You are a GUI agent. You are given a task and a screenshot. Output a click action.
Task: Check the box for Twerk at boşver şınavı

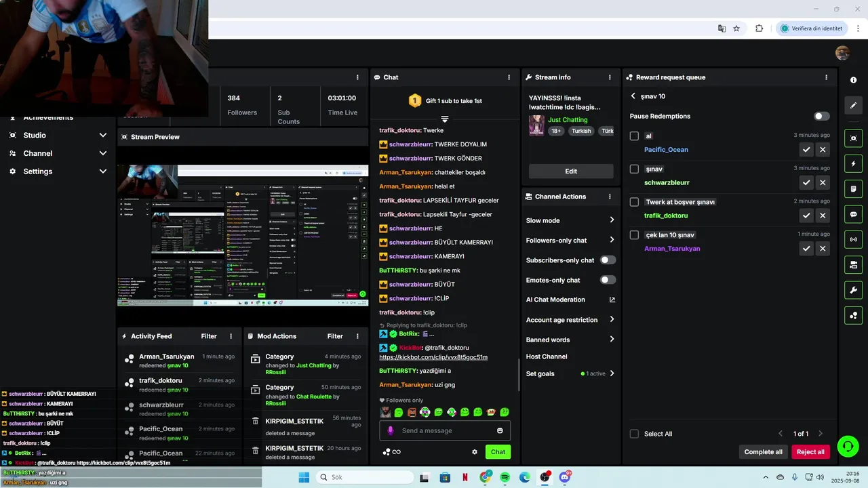(634, 202)
